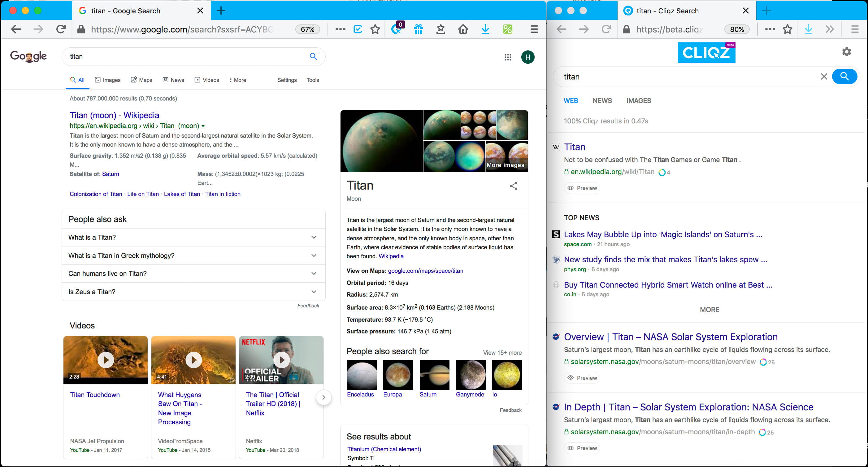
Task: Show the next videos with the carousel arrow
Action: coord(323,397)
